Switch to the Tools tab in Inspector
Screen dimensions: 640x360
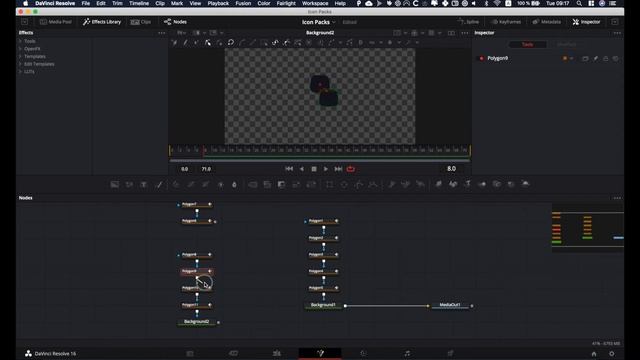coord(527,44)
